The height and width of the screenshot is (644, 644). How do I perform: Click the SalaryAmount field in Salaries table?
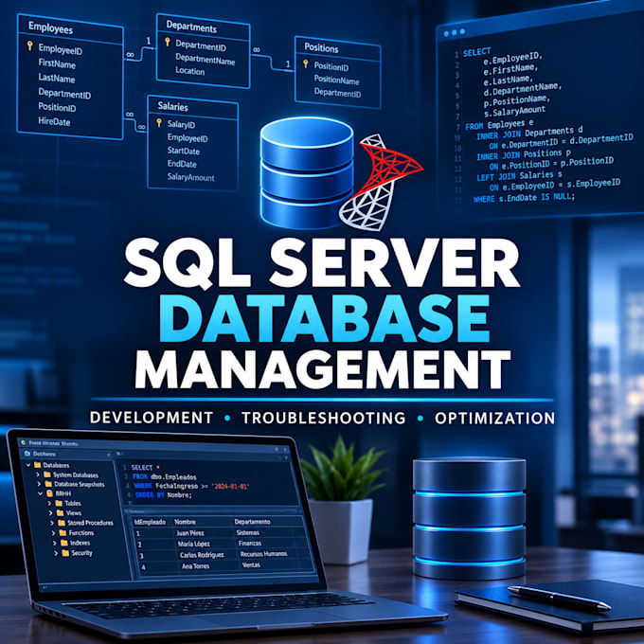(x=190, y=177)
